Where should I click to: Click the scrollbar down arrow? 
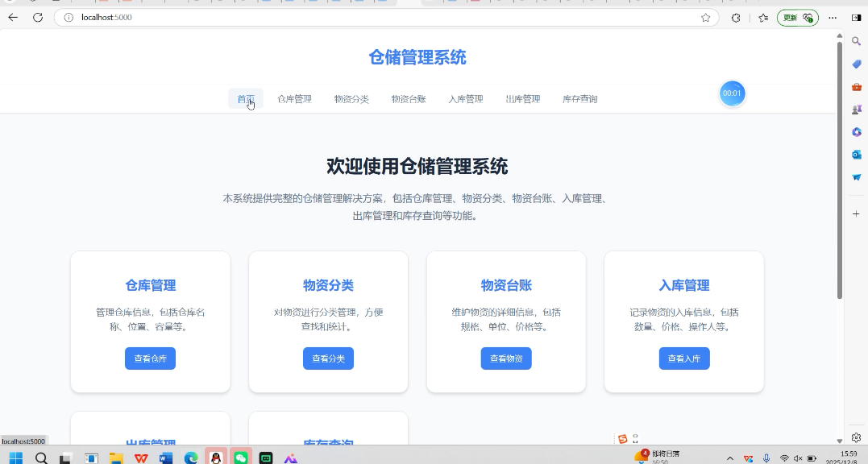pos(839,441)
